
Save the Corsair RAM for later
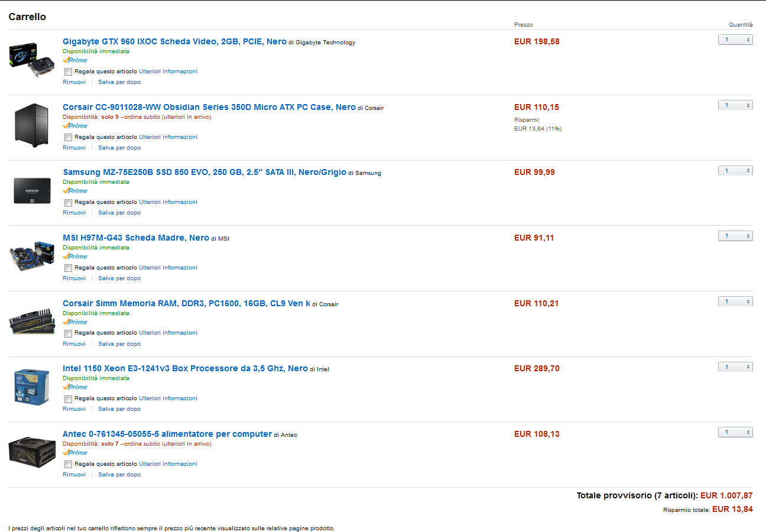pyautogui.click(x=119, y=344)
